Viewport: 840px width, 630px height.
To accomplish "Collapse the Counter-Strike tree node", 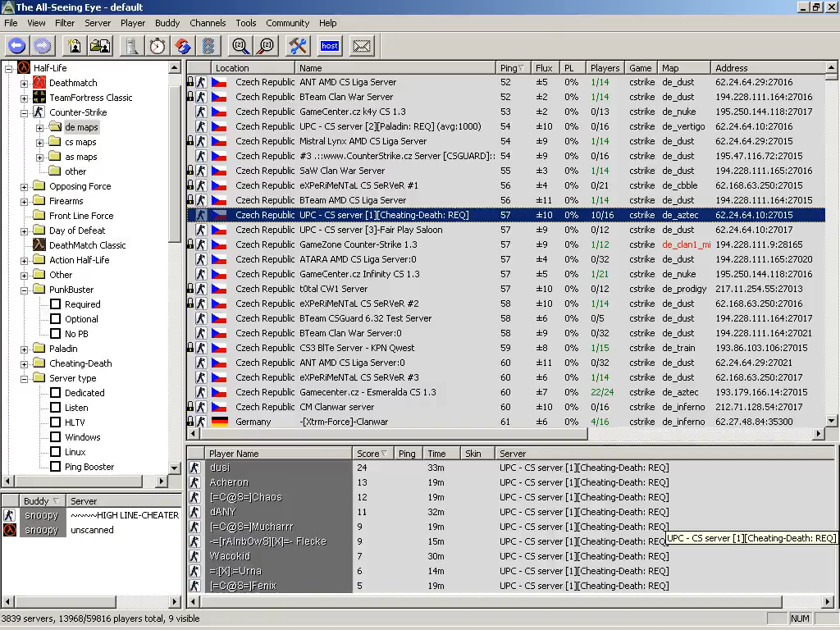I will 24,113.
